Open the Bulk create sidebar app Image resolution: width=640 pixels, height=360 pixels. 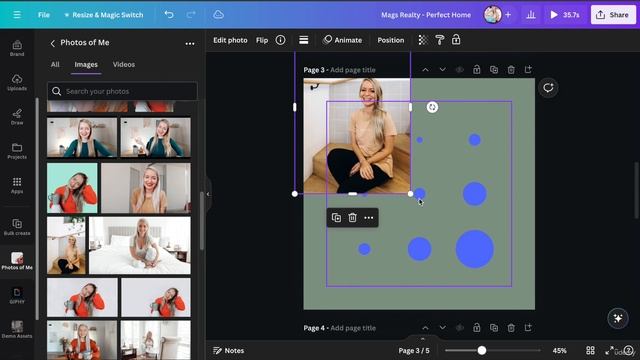17,227
